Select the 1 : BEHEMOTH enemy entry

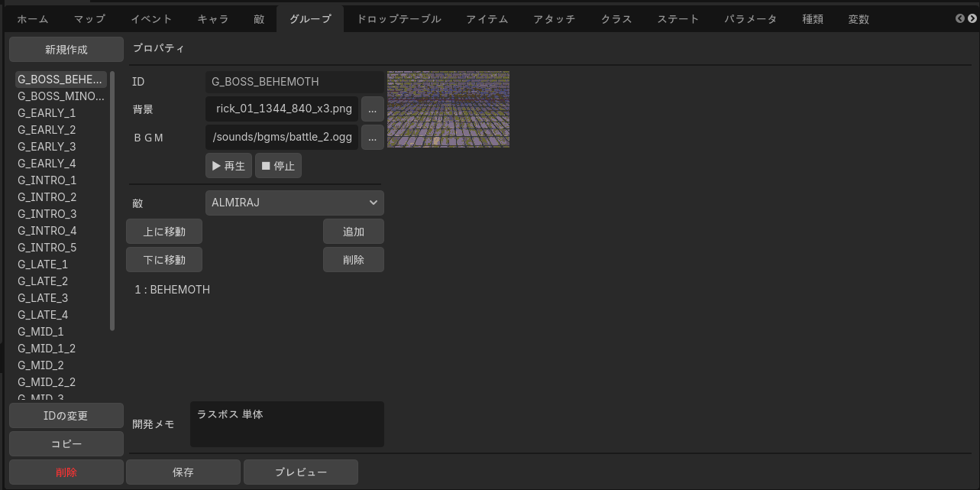tap(173, 290)
